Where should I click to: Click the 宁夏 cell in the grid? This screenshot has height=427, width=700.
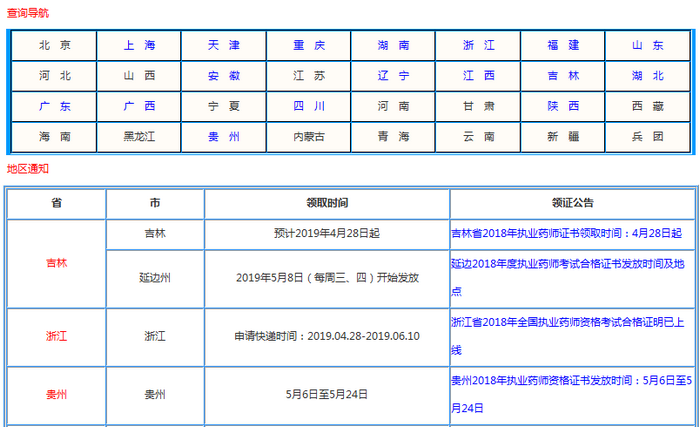click(224, 106)
